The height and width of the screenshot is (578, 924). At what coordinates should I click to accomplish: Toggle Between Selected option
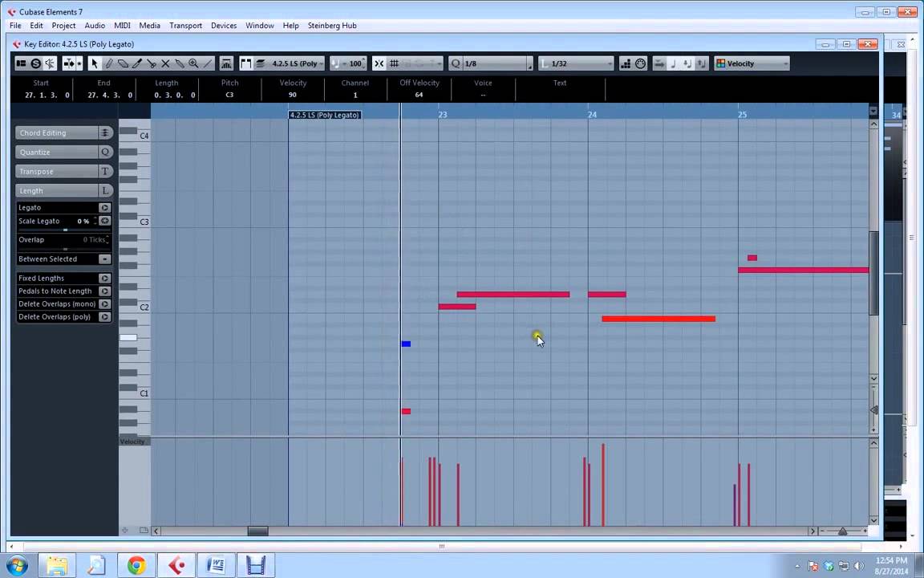click(104, 259)
